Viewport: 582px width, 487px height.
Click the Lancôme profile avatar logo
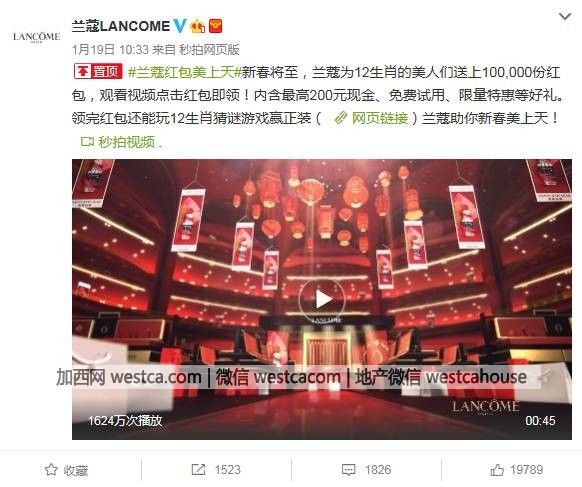36,37
